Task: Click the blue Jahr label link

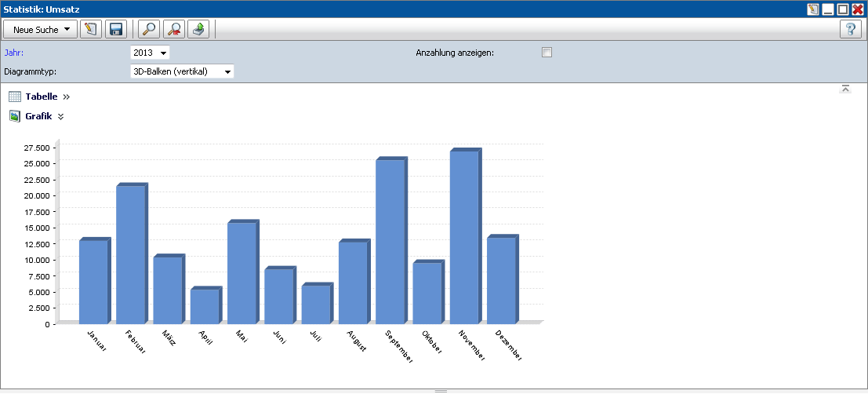Action: tap(13, 53)
